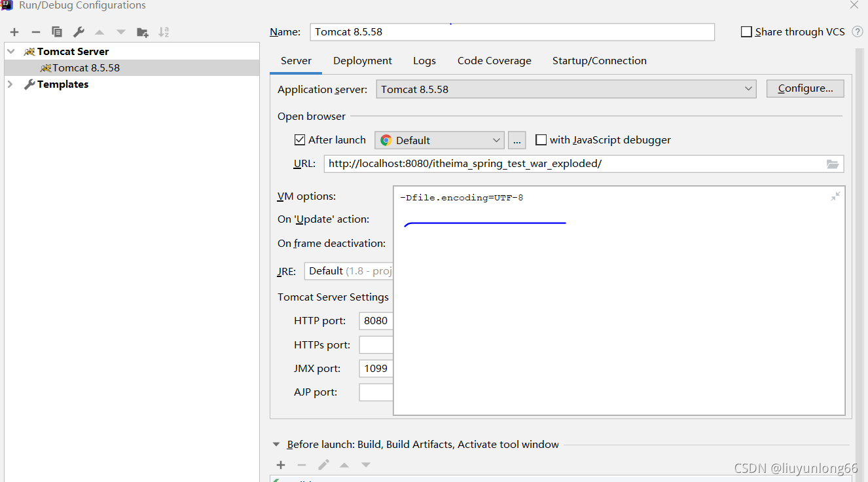Select Tomcat Server group in tree

[73, 51]
